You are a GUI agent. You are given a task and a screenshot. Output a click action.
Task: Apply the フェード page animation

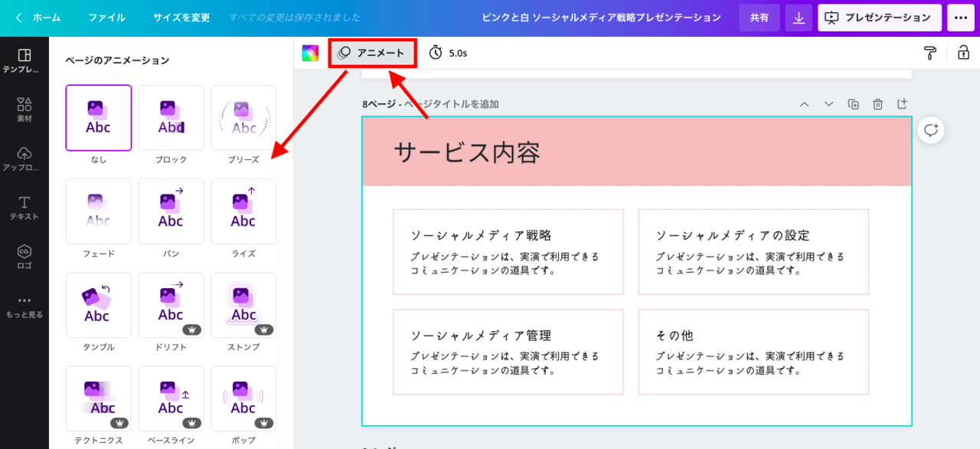tap(98, 211)
